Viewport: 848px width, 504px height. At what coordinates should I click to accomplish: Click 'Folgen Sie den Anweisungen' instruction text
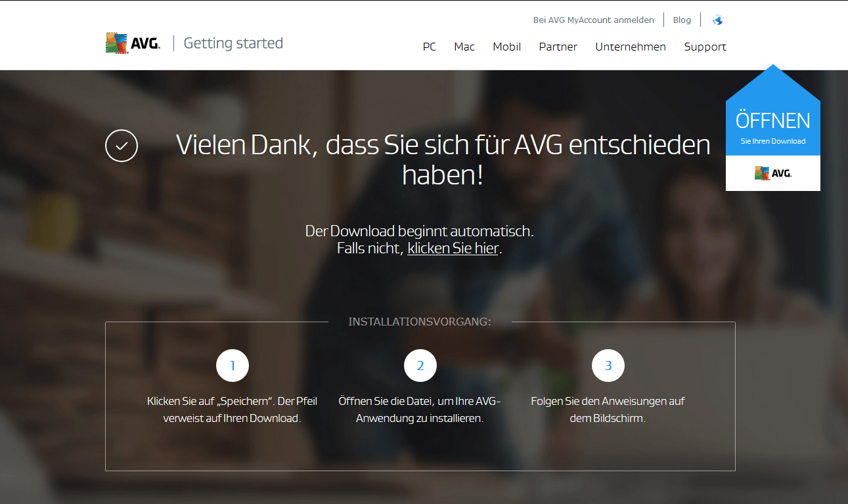608,409
